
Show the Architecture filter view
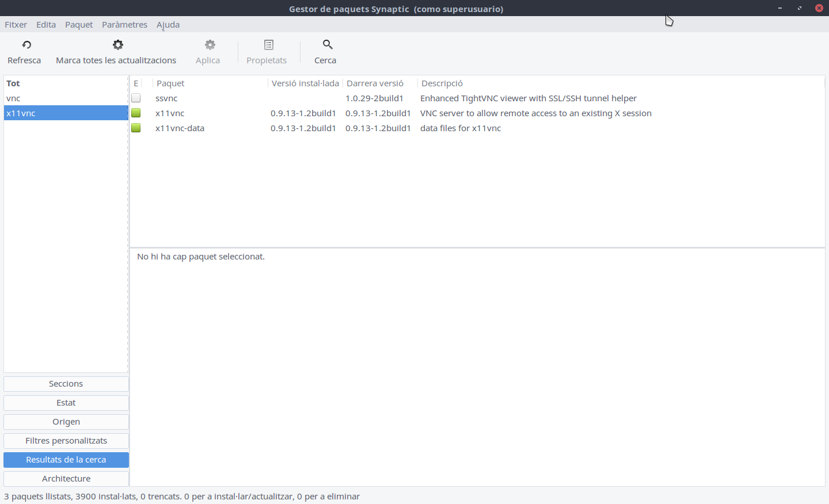66,479
